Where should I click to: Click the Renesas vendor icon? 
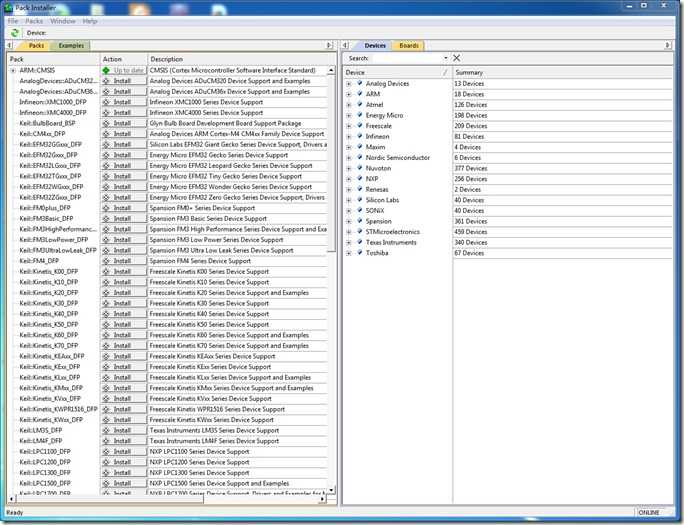point(360,189)
